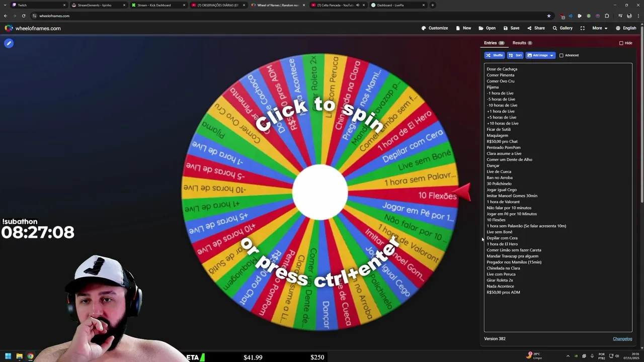Click the wheelofnames.com address bar

292,16
